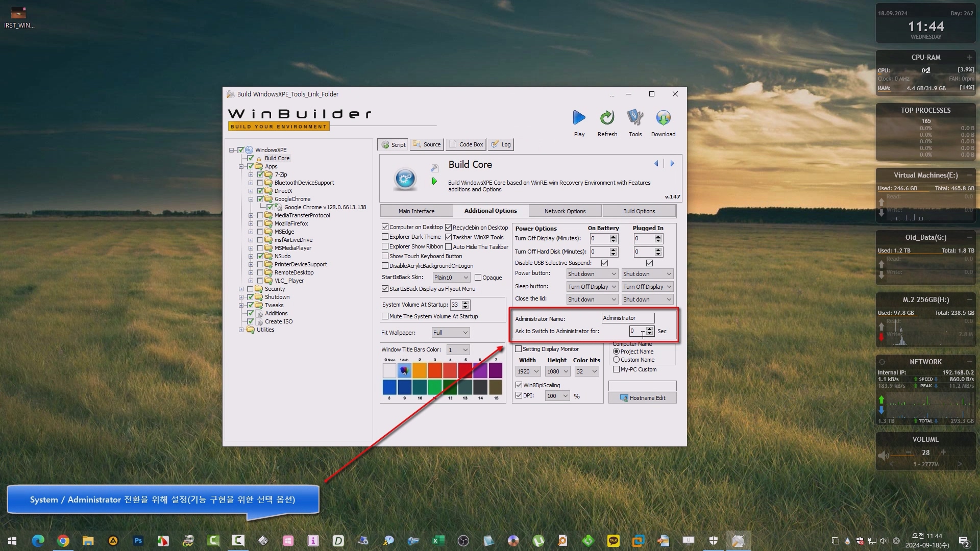This screenshot has height=551, width=980.
Task: Toggle Mute The System Volume At Startup
Action: pyautogui.click(x=385, y=316)
